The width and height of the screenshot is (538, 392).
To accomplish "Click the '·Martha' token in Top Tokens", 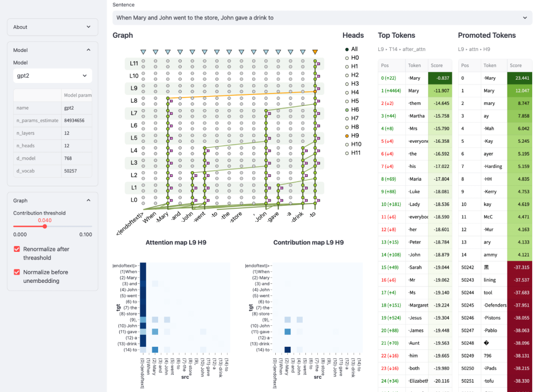I will pos(416,116).
